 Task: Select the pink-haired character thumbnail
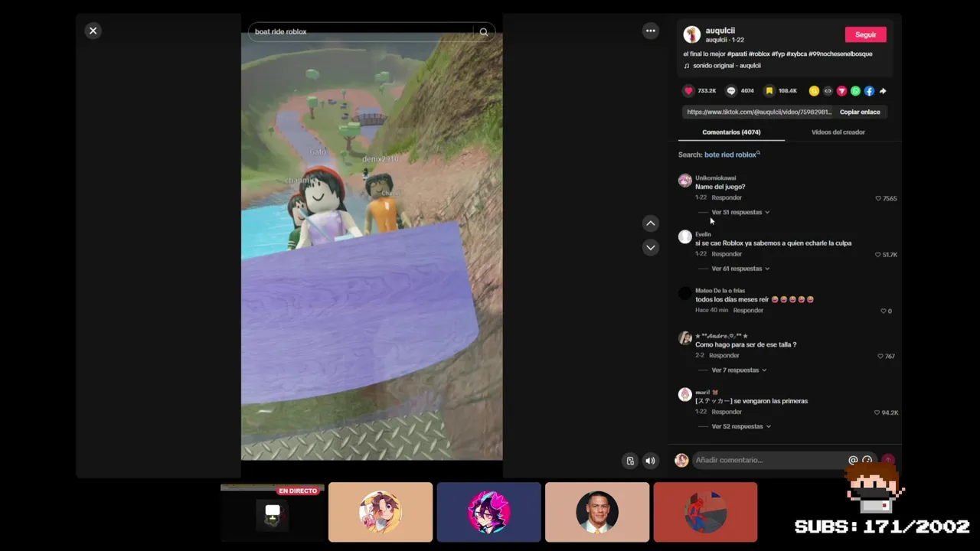(488, 512)
